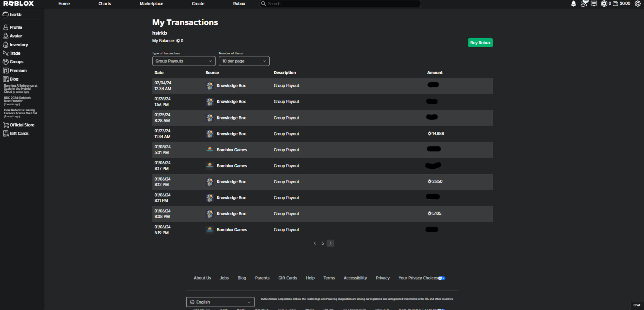644x310 pixels.
Task: Open the Robux tab
Action: (x=239, y=4)
